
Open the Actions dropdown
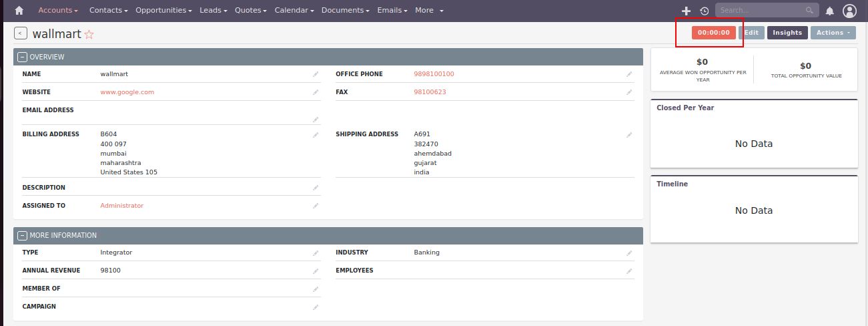[833, 33]
